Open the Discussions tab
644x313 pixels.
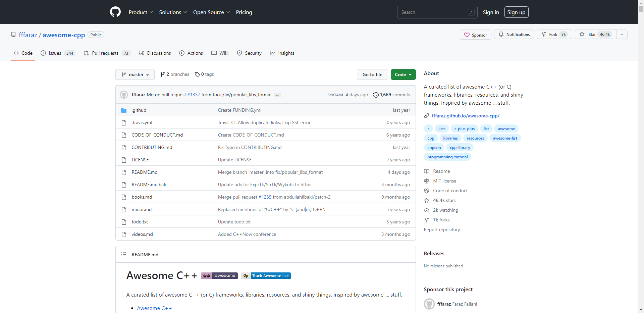tap(155, 53)
